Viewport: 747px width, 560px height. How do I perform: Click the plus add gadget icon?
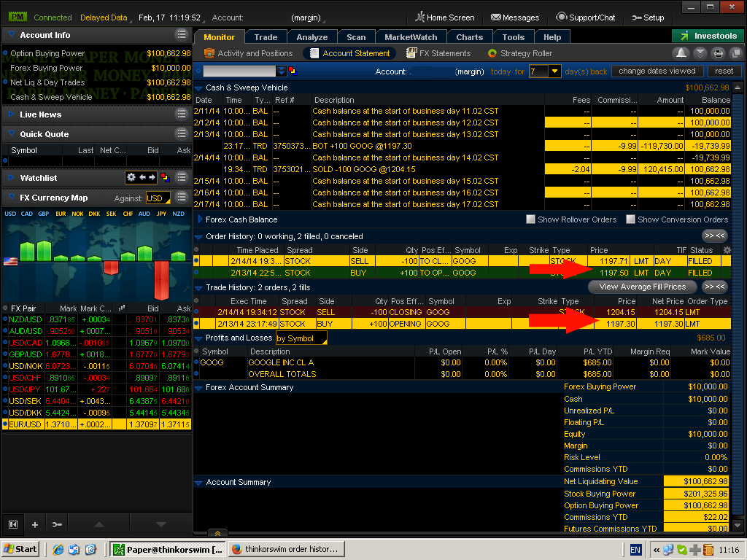coord(35,524)
